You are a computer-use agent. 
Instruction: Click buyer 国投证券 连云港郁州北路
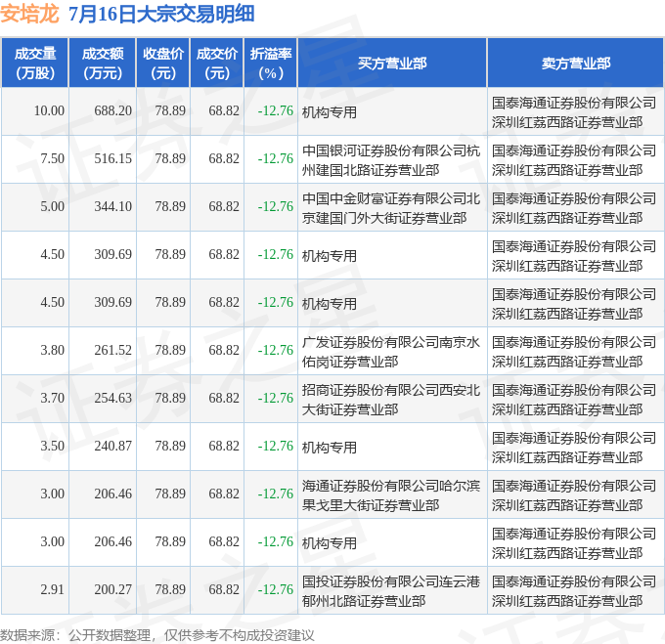coord(391,591)
